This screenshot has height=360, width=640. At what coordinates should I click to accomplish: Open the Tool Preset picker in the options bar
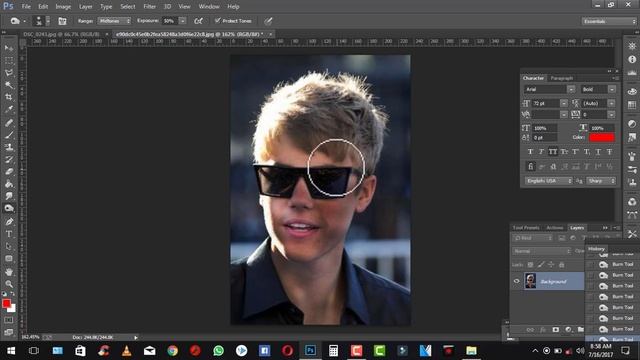18,21
